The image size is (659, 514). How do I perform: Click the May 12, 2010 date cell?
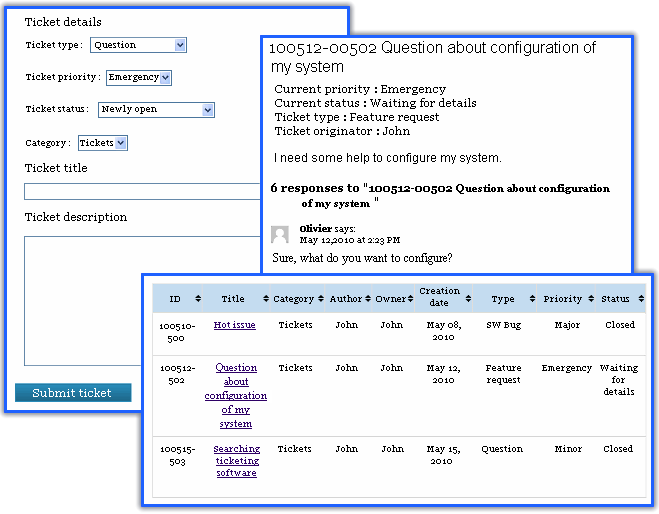pyautogui.click(x=444, y=374)
